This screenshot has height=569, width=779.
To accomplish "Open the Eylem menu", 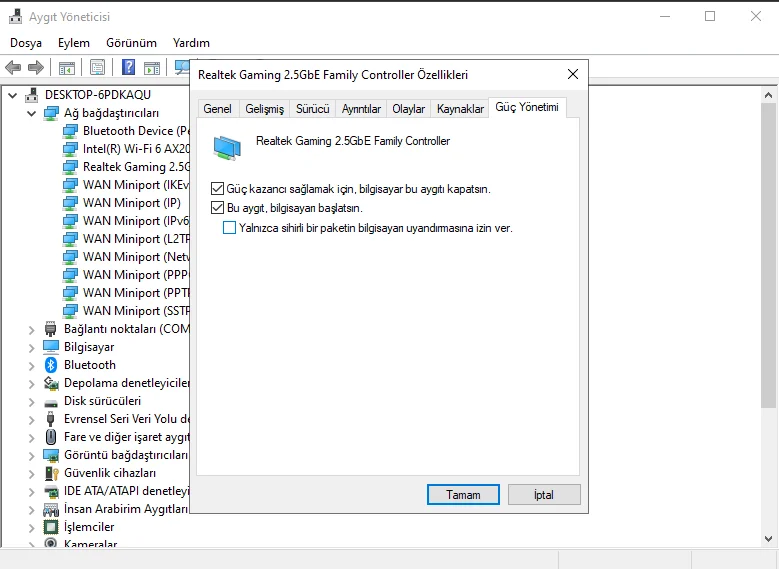I will point(74,43).
